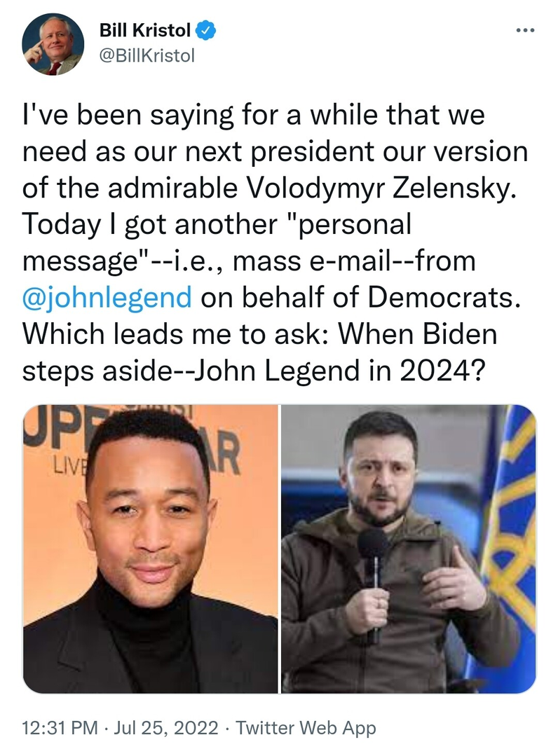Screen dimensions: 558x756
Task: Click the Bill Kristol display name
Action: click(146, 31)
